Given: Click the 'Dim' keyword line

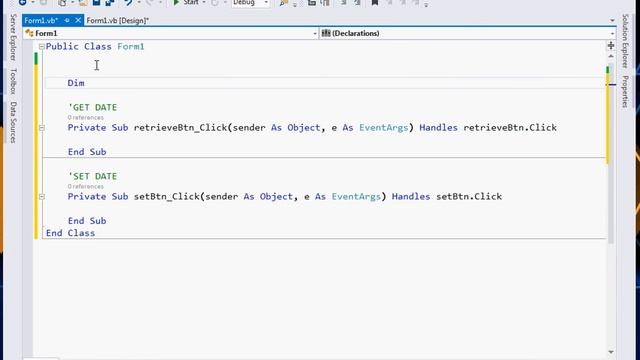Looking at the screenshot, I should point(76,83).
